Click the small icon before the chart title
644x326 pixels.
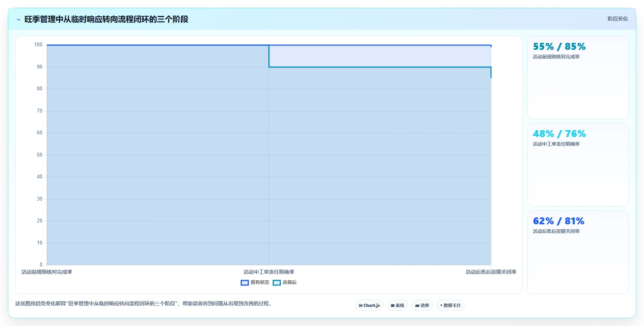18,19
